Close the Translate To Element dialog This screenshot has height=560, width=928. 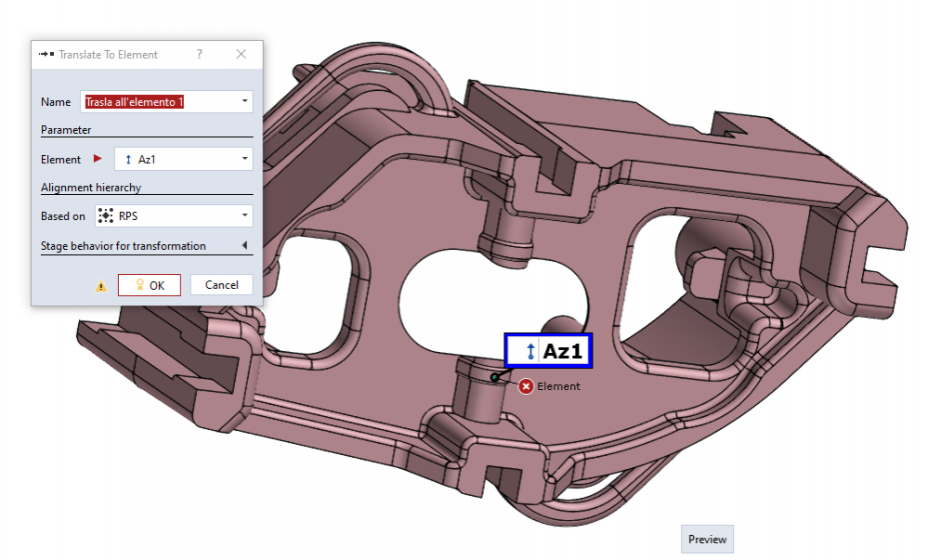pyautogui.click(x=242, y=55)
